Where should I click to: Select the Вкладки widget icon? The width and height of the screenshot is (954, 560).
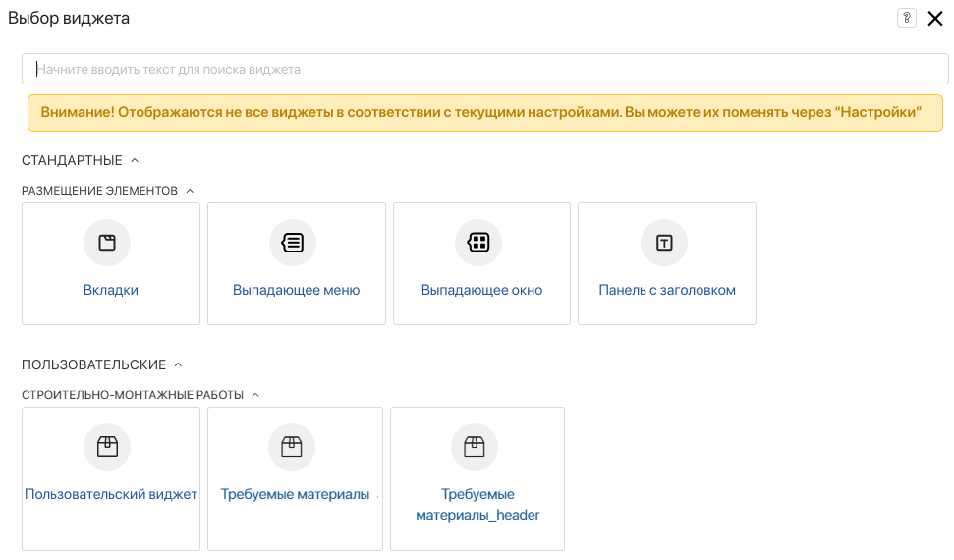point(107,243)
